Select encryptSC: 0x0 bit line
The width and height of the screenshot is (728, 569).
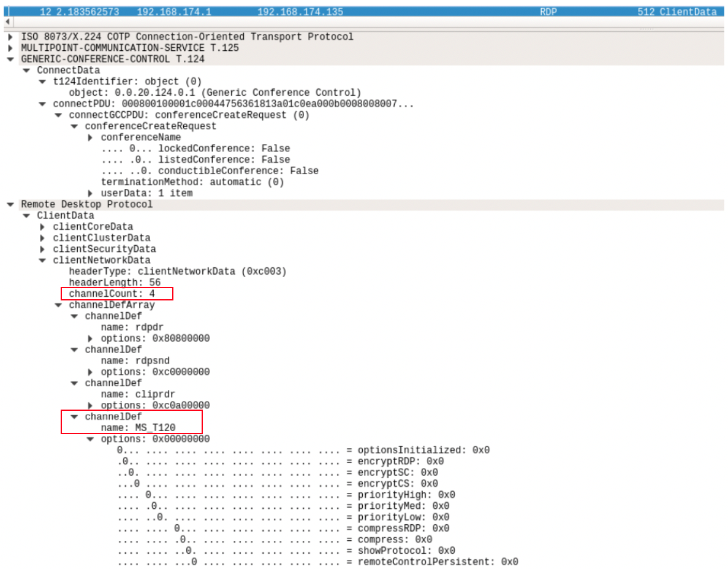(x=277, y=472)
